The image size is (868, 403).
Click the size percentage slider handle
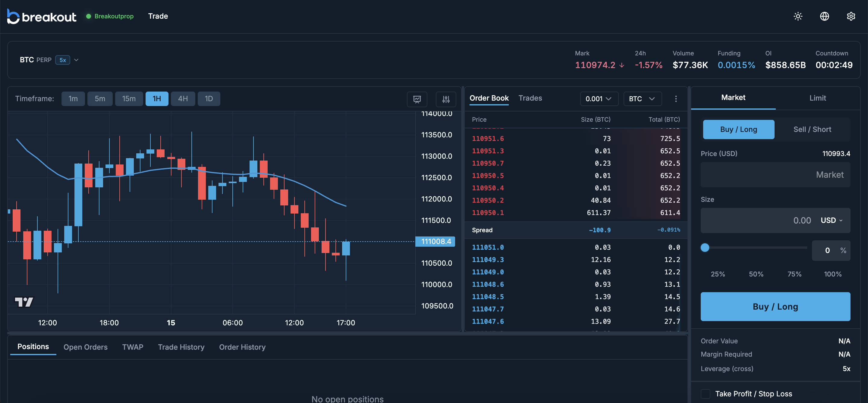click(705, 248)
